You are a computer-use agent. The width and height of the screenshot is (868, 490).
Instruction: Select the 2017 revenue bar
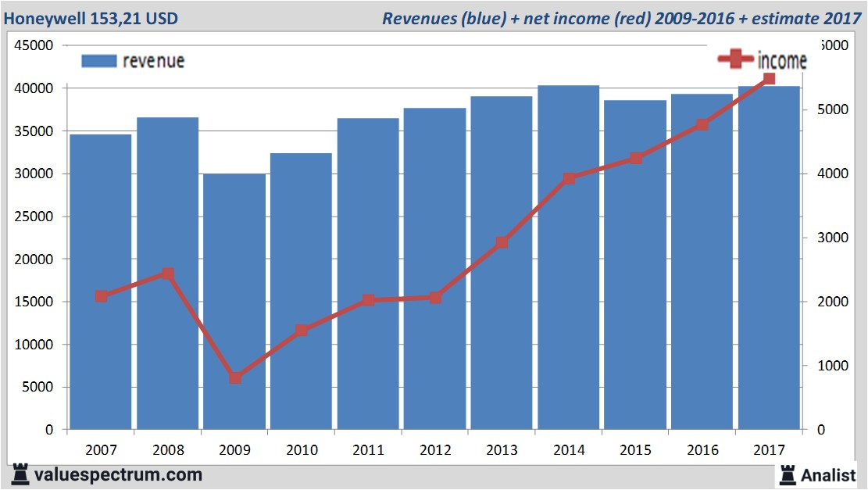(769, 258)
